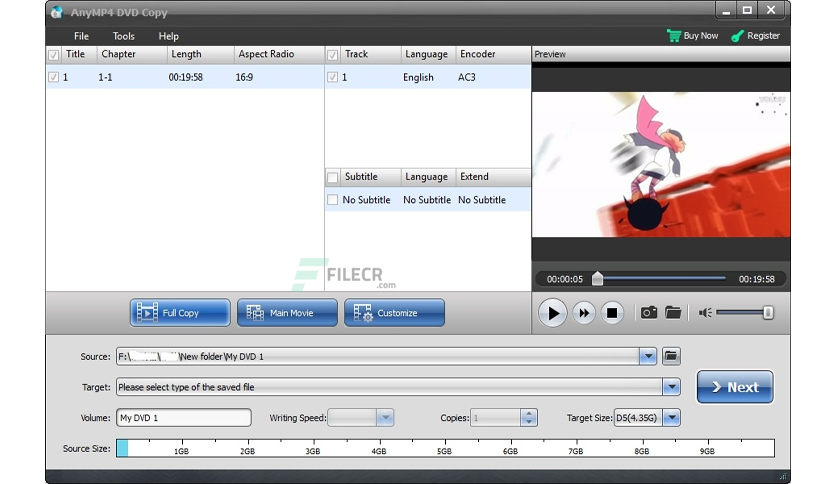
Task: Select Customize mode
Action: click(395, 312)
